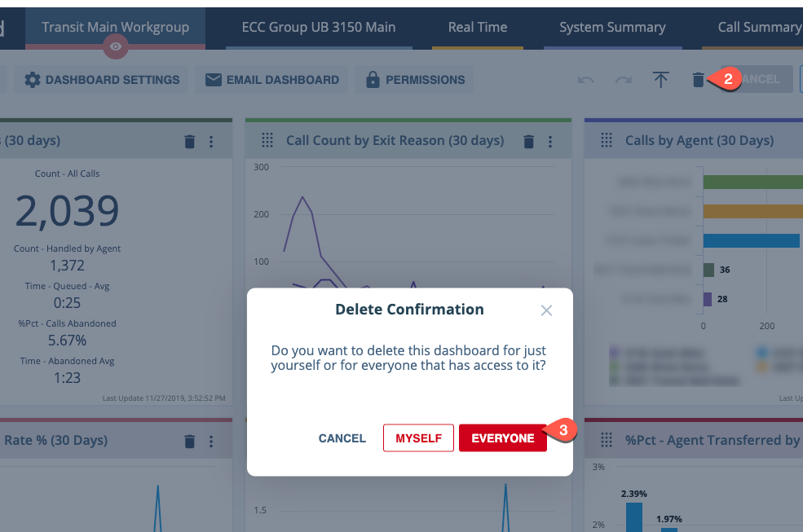This screenshot has width=803, height=532.
Task: Open DASHBOARD SETTINGS
Action: click(102, 79)
